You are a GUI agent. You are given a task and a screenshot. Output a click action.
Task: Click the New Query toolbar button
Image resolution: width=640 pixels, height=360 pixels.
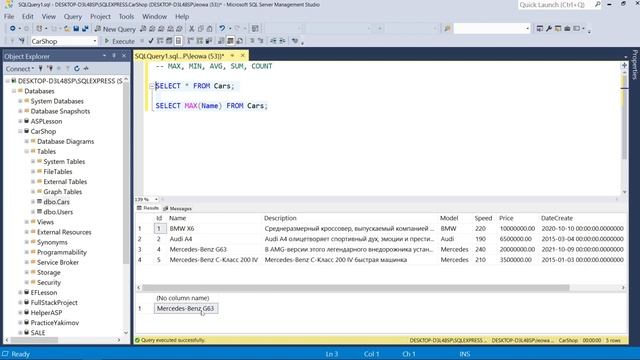115,29
